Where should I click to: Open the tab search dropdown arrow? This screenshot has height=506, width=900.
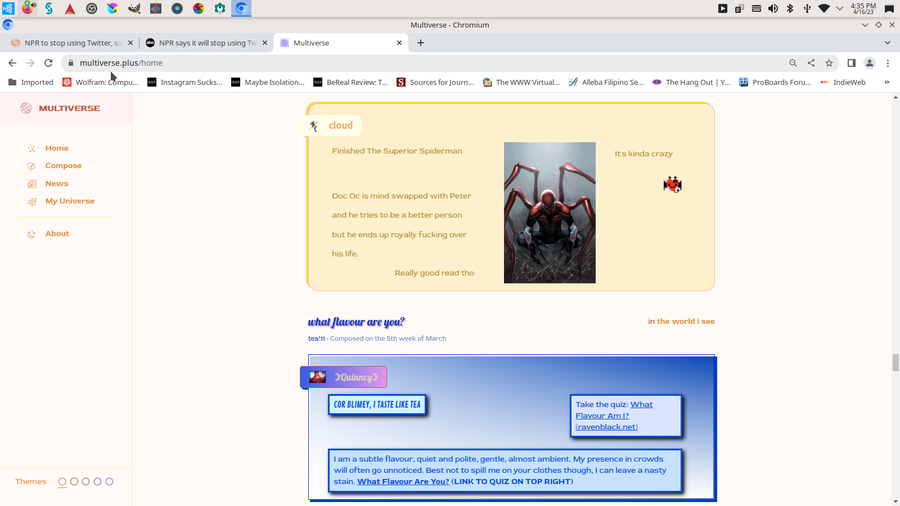(887, 43)
